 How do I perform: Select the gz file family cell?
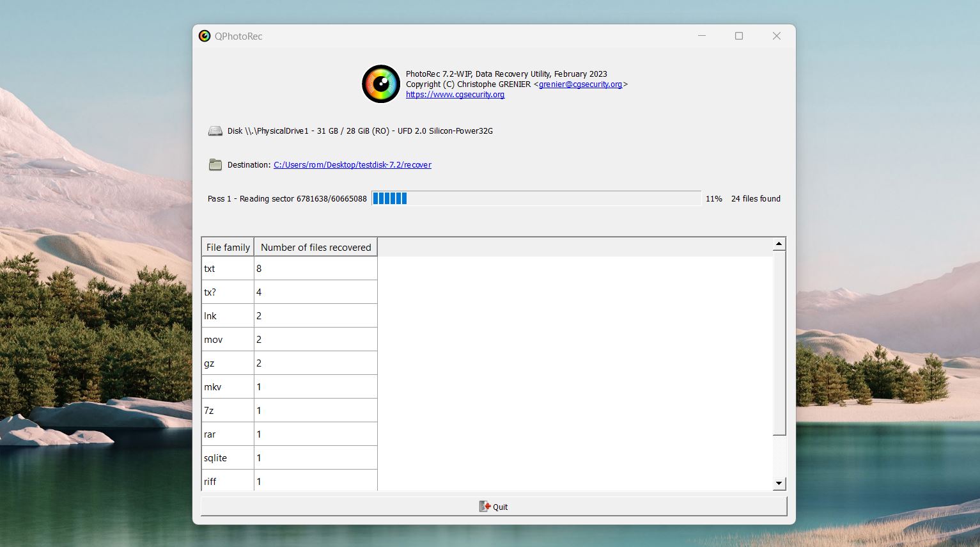228,363
